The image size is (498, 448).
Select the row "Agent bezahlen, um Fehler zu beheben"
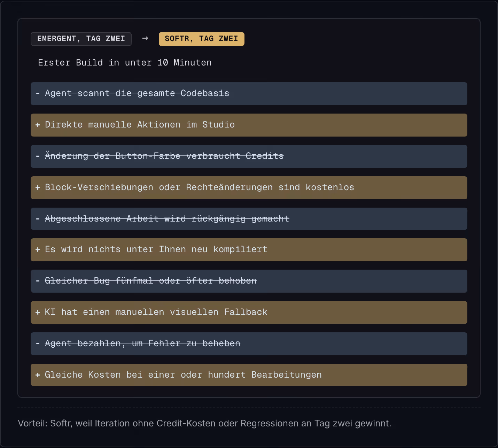pyautogui.click(x=249, y=344)
